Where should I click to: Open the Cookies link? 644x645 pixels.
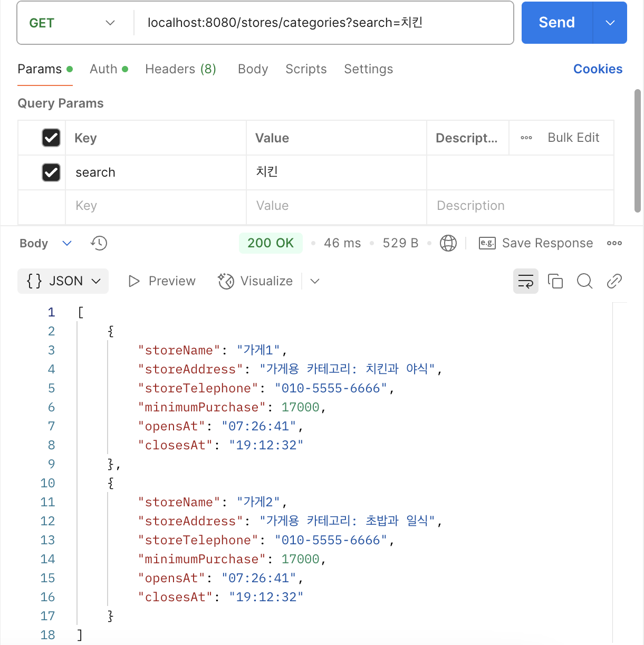pos(598,69)
